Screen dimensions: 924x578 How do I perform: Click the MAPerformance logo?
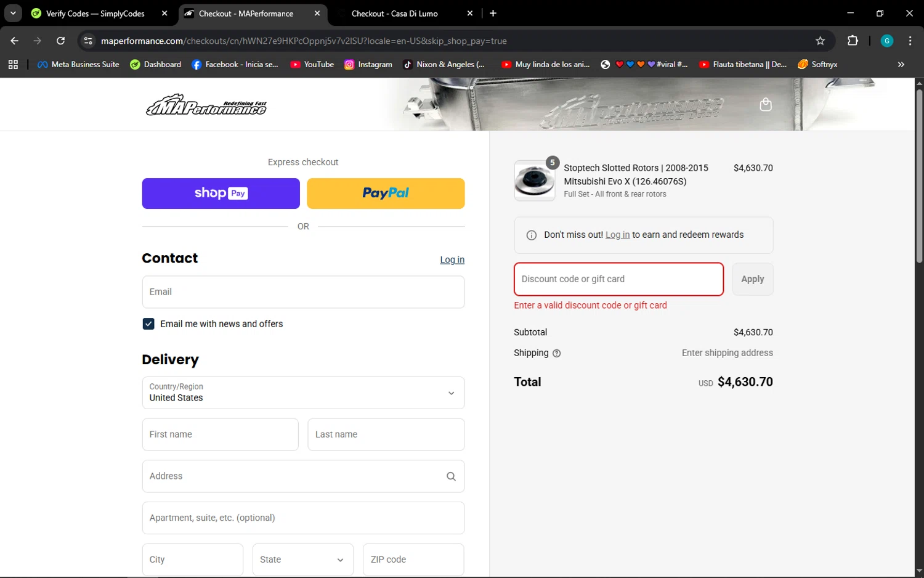[x=206, y=105]
